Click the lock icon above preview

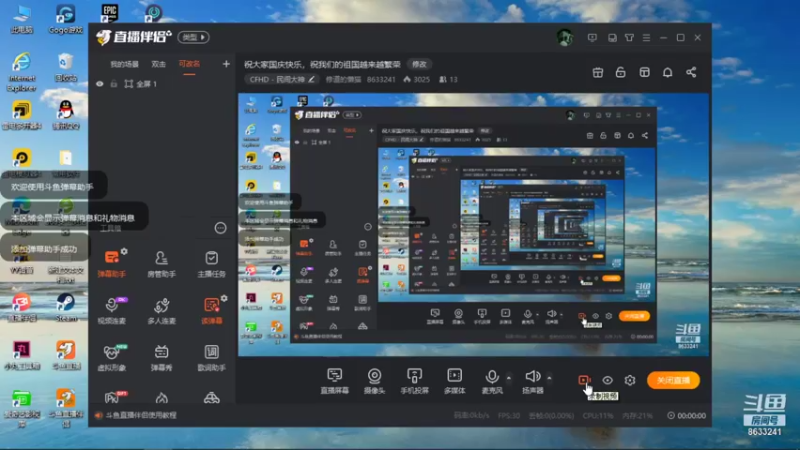click(620, 72)
